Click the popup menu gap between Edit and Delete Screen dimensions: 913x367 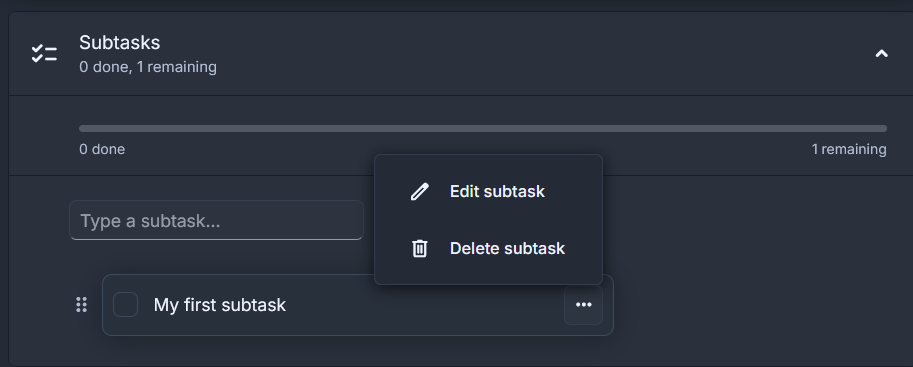488,220
